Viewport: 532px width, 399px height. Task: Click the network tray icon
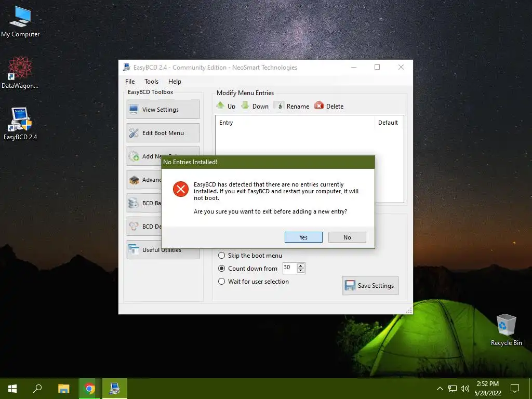click(x=453, y=389)
